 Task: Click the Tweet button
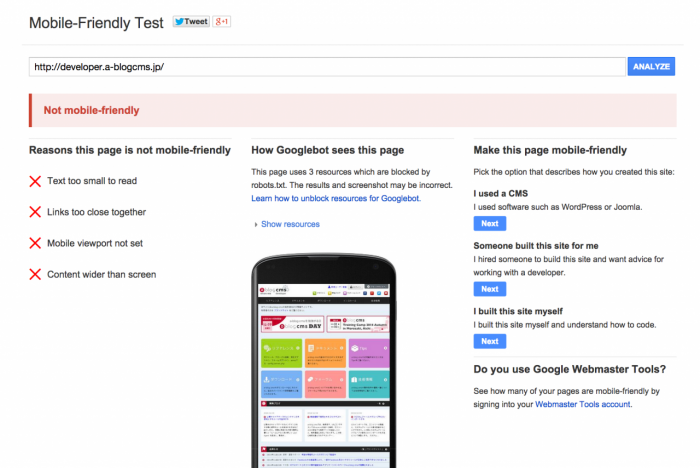191,21
